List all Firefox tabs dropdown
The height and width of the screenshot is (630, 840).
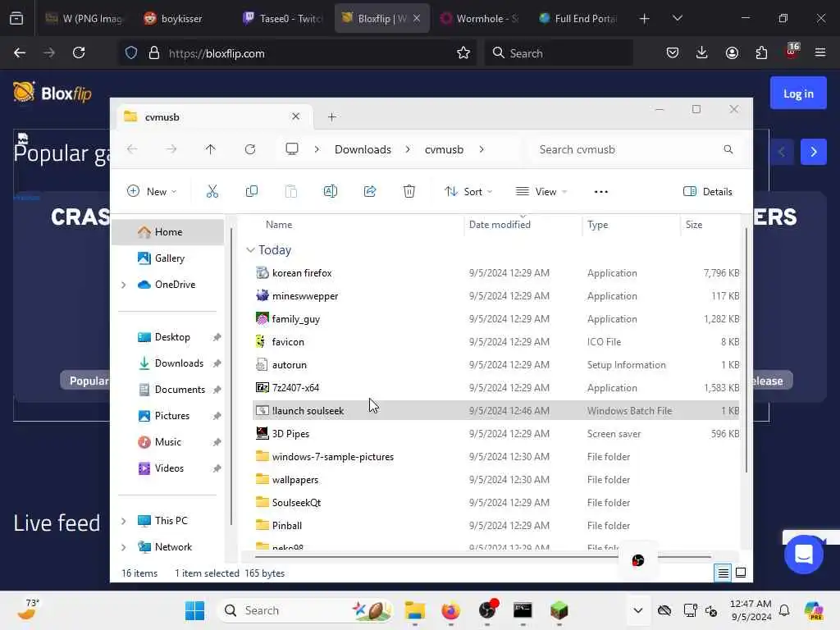(677, 18)
